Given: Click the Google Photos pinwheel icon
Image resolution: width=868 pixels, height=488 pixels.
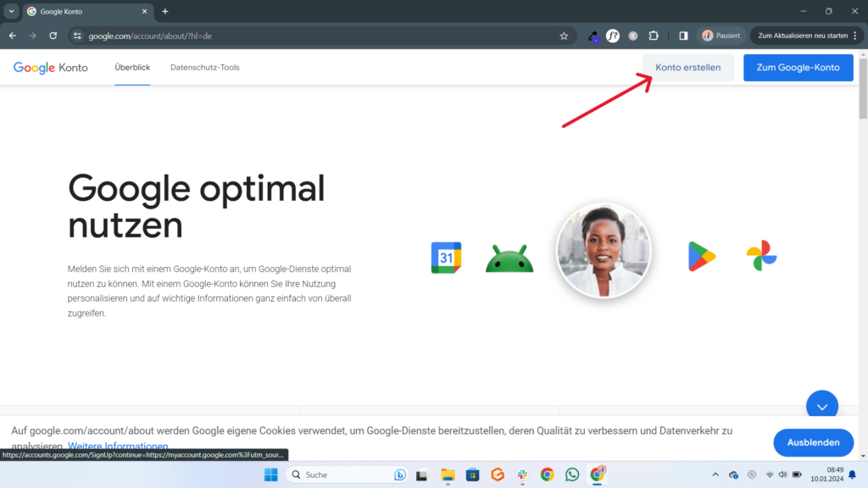Looking at the screenshot, I should coord(761,257).
